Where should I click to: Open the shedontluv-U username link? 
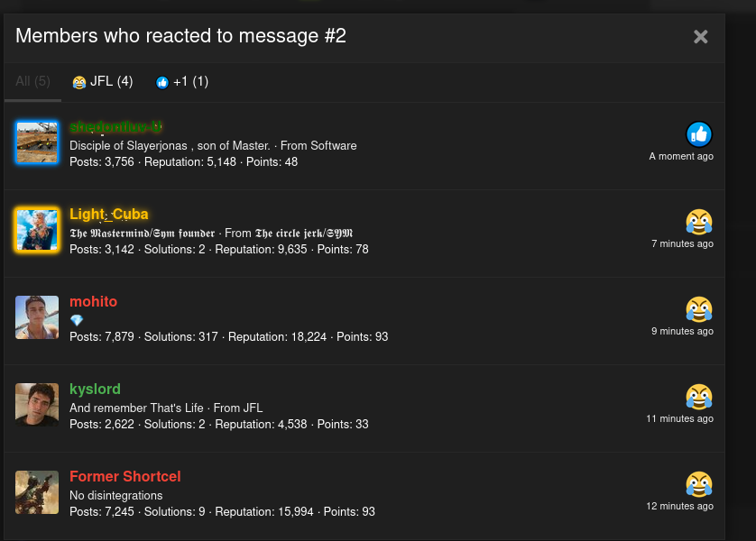[115, 127]
